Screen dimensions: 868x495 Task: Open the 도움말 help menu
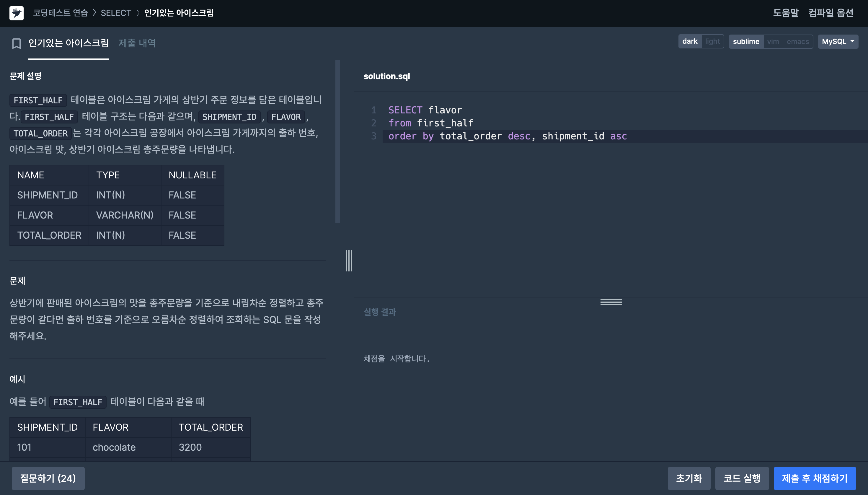(785, 13)
